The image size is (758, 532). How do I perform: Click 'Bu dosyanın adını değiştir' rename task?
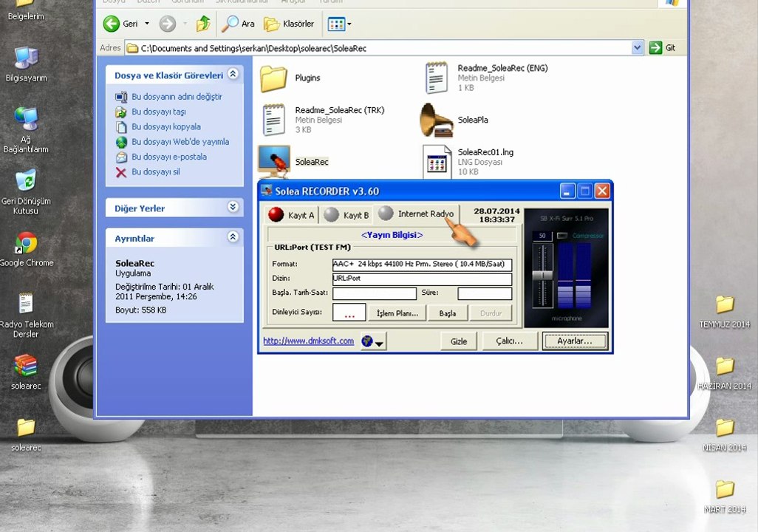pos(177,97)
